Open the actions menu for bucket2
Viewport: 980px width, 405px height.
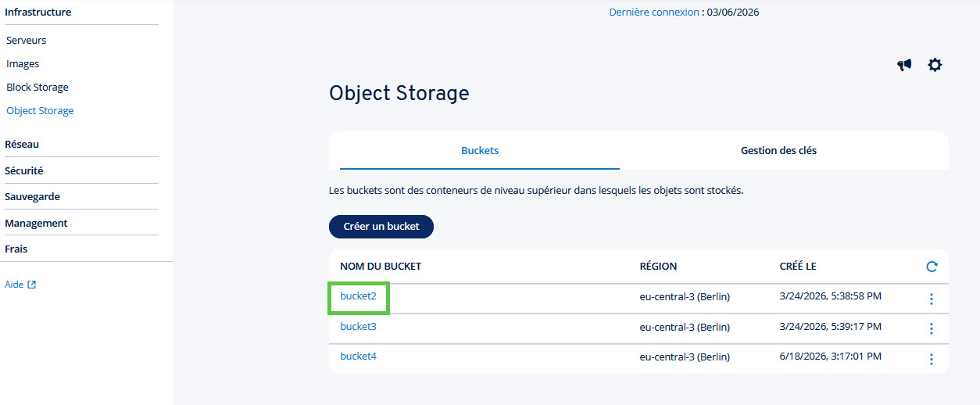[x=931, y=299]
